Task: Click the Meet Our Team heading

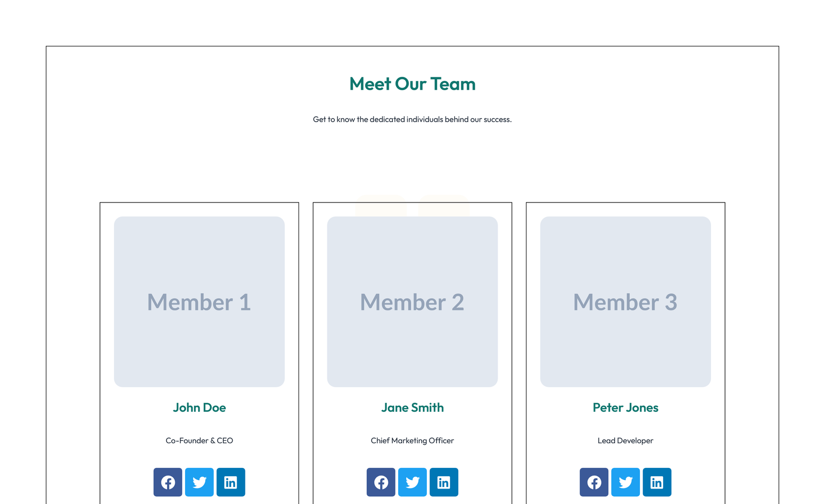Action: [412, 83]
